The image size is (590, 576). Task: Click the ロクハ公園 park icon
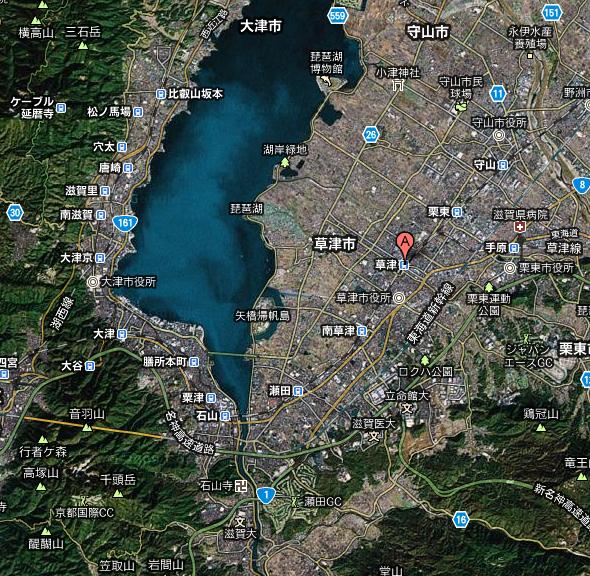(x=425, y=361)
